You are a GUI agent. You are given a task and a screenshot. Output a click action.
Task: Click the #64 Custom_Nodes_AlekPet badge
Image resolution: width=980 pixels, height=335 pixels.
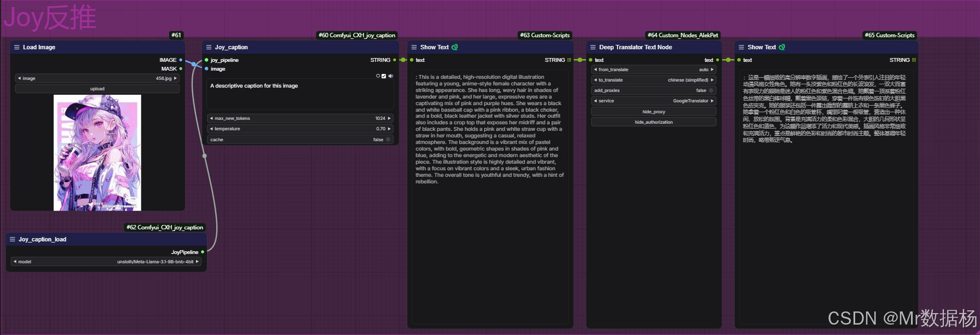(x=683, y=35)
